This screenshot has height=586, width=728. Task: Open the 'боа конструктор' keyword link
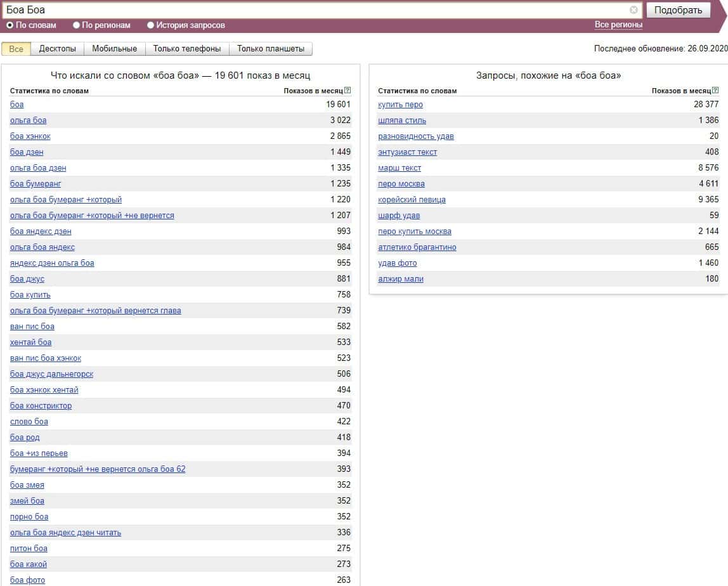[41, 406]
